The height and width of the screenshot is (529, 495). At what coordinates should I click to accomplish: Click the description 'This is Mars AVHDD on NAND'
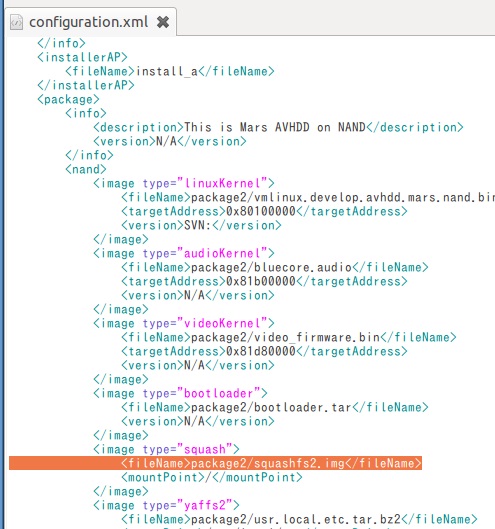[275, 127]
